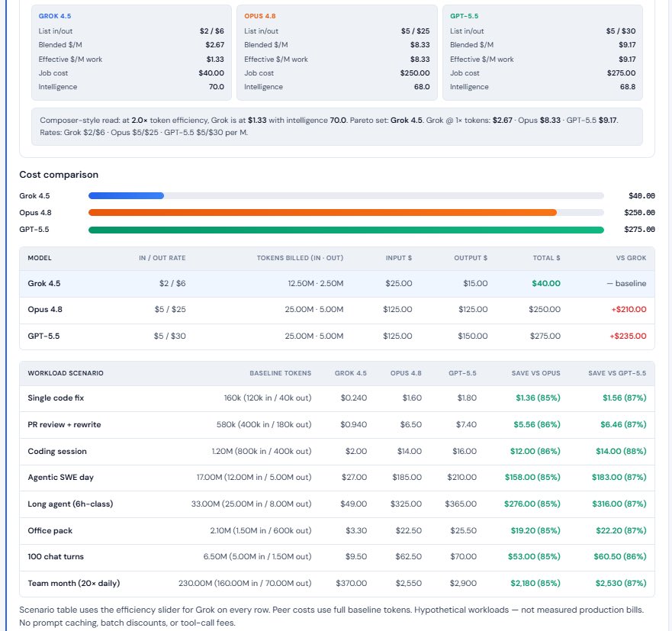Viewport: 672px width, 631px height.
Task: Click the VS GROK column header
Action: point(631,258)
